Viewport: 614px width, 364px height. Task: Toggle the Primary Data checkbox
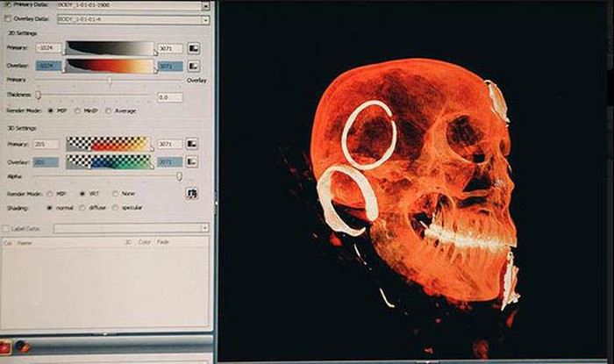point(7,4)
